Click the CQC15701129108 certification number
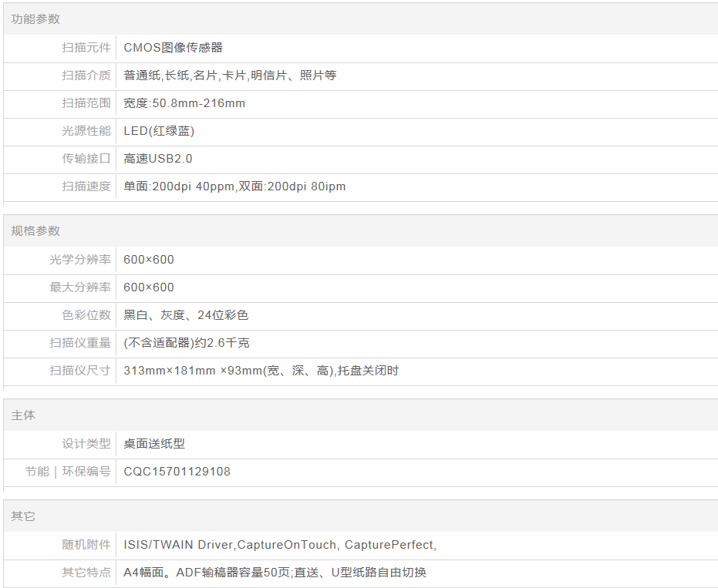 pos(177,472)
